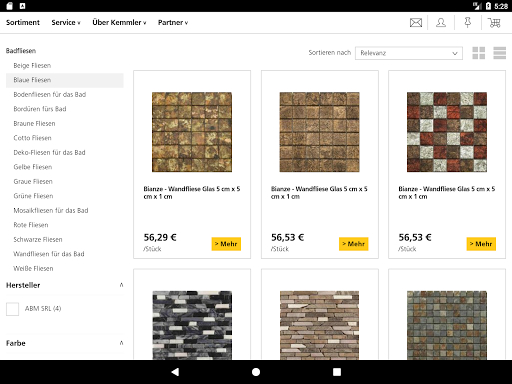Open Partner dropdown menu
This screenshot has width=512, height=384.
(x=173, y=22)
